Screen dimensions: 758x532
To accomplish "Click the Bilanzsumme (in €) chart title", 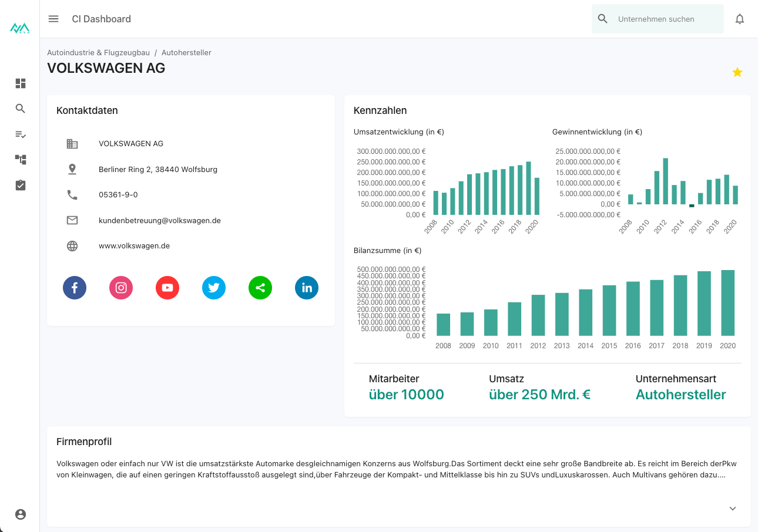I will (388, 251).
